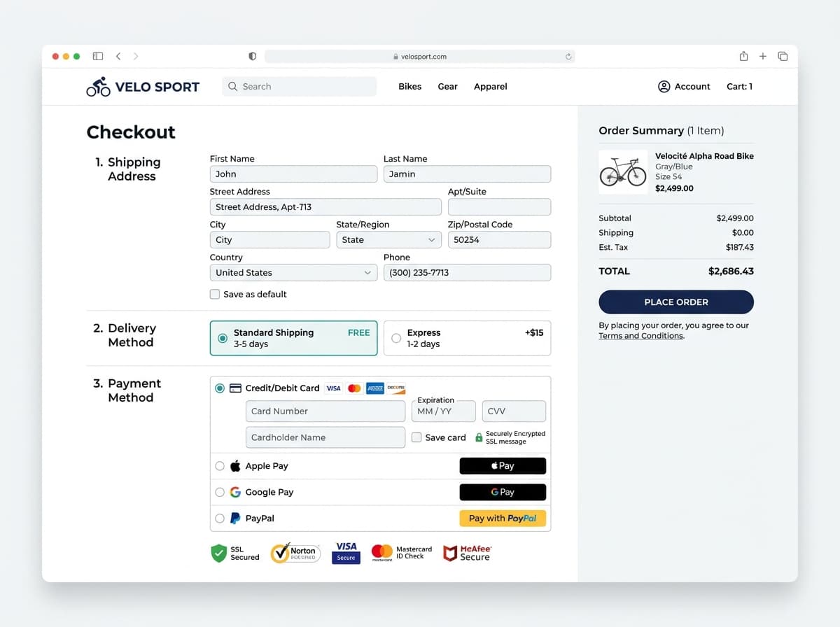This screenshot has width=840, height=627.
Task: Open the State/Region dropdown
Action: 388,240
